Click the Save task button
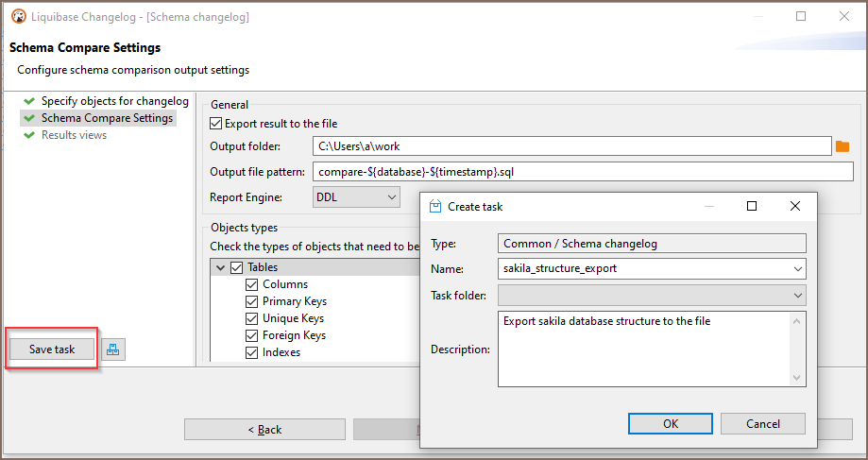Screen dimensions: 868x460 52,349
